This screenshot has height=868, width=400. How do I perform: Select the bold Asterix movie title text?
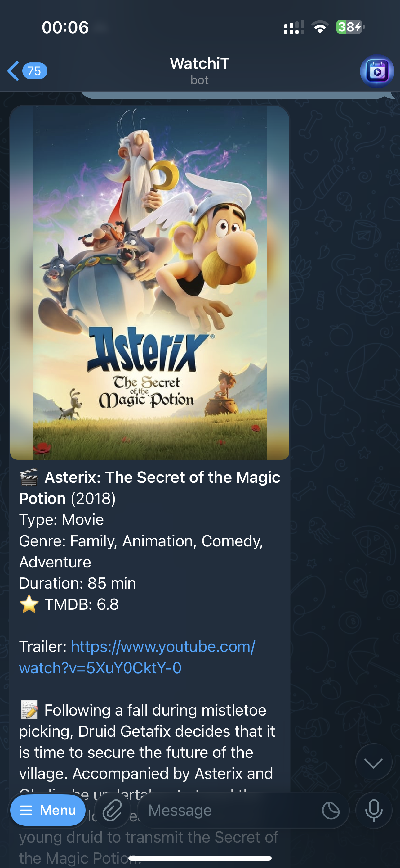coord(150,488)
